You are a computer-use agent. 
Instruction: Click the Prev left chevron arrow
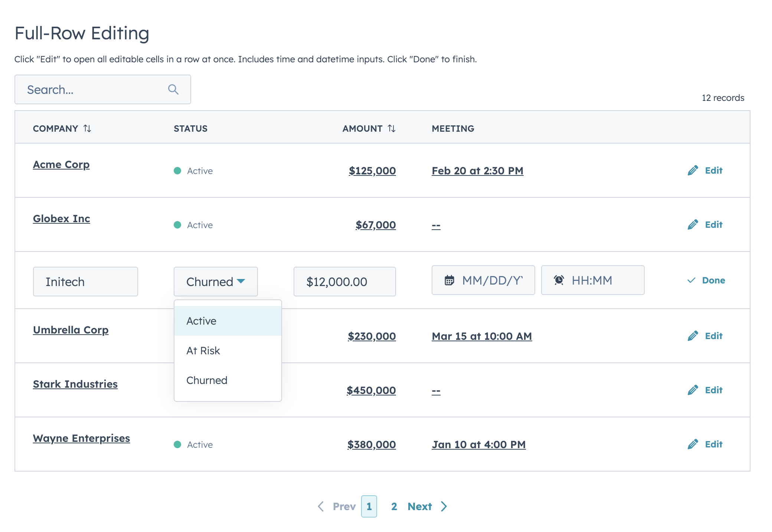pyautogui.click(x=321, y=506)
